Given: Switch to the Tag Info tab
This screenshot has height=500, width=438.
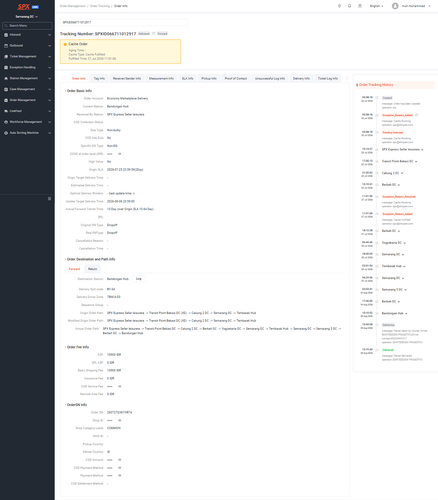Looking at the screenshot, I should click(99, 78).
